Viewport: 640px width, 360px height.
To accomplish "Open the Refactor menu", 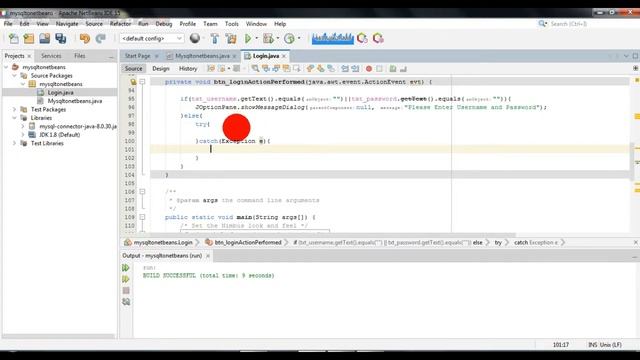I will [x=120, y=24].
